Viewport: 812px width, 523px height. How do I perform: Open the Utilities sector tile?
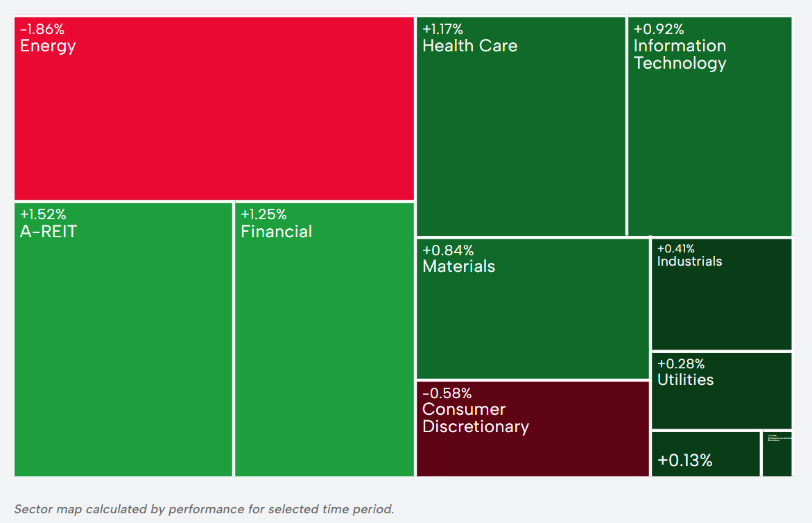point(721,402)
